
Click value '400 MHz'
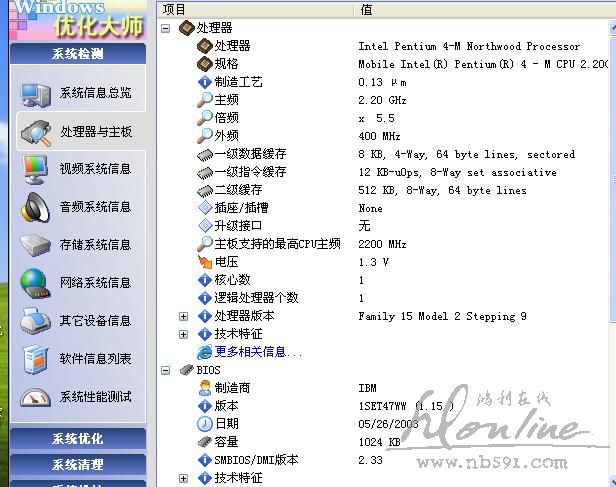pyautogui.click(x=380, y=136)
